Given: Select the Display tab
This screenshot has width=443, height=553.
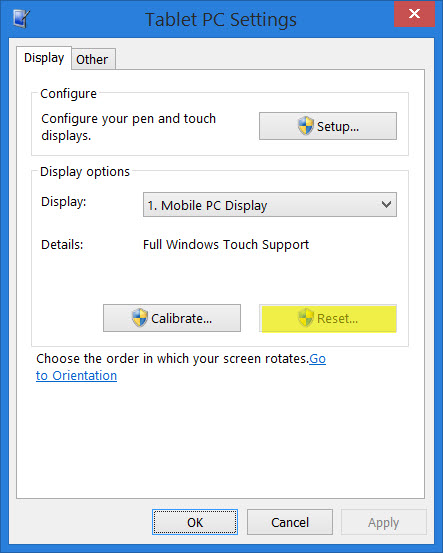Looking at the screenshot, I should pos(44,58).
